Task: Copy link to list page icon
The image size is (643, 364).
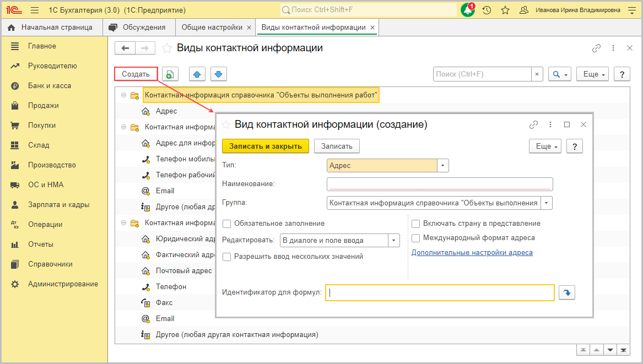Action: [596, 48]
